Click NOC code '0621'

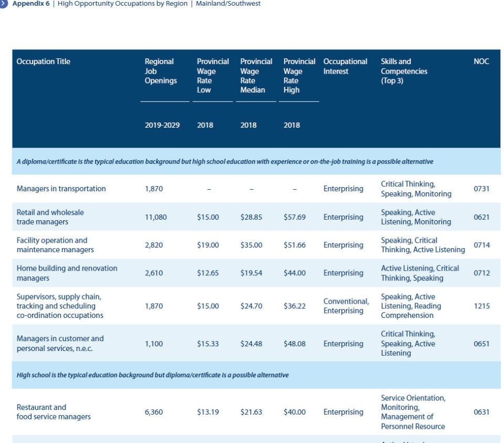pyautogui.click(x=481, y=217)
